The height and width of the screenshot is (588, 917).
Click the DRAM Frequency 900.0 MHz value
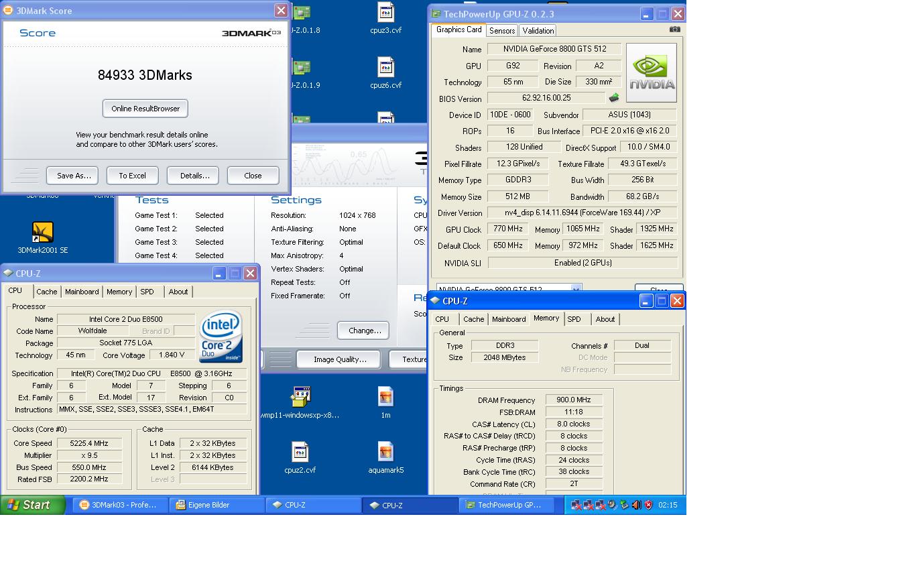[574, 400]
